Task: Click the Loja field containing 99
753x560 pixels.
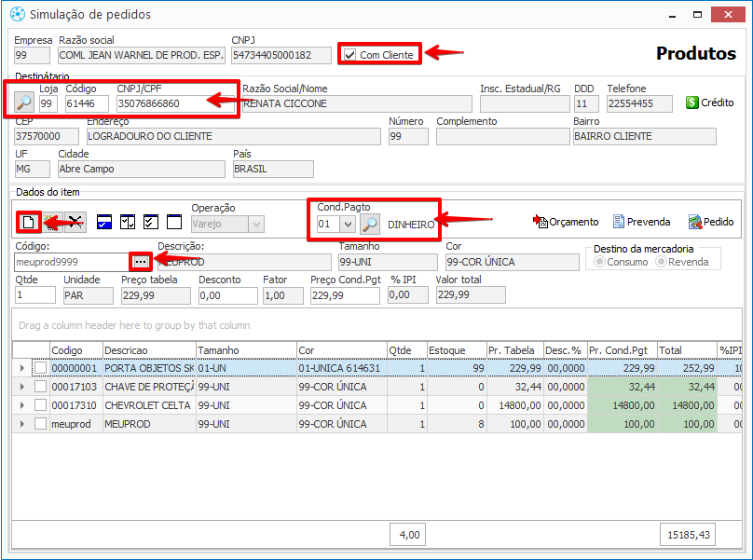Action: 48,103
